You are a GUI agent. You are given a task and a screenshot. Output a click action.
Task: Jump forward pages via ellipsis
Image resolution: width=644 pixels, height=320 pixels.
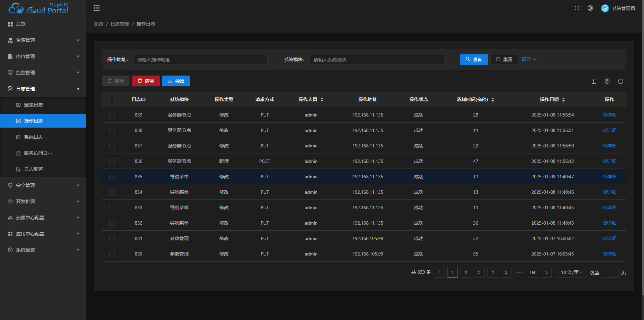click(520, 272)
